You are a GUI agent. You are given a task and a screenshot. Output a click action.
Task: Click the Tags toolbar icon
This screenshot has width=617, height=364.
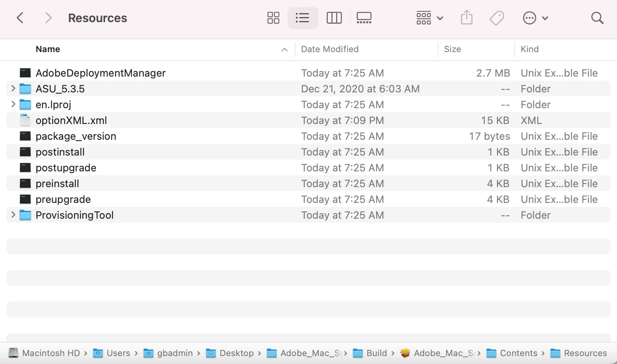coord(497,18)
